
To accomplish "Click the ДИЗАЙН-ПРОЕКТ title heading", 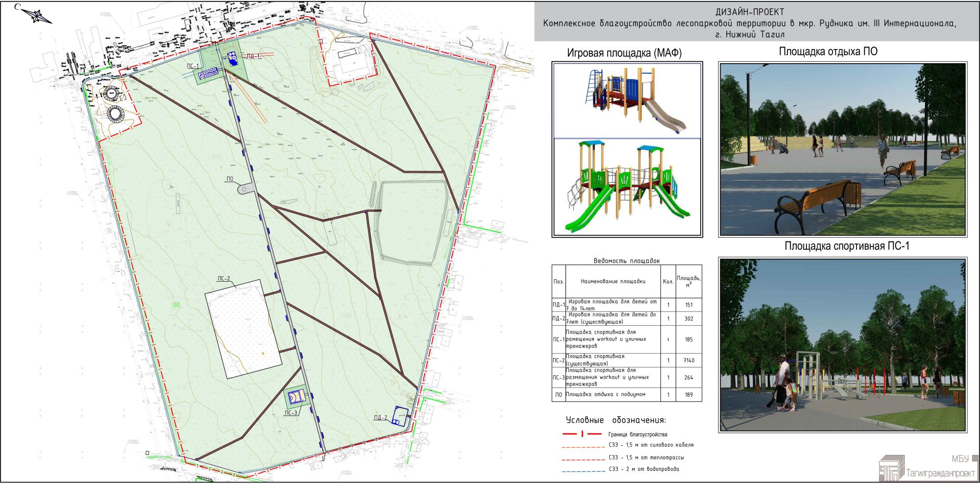I will pyautogui.click(x=749, y=12).
